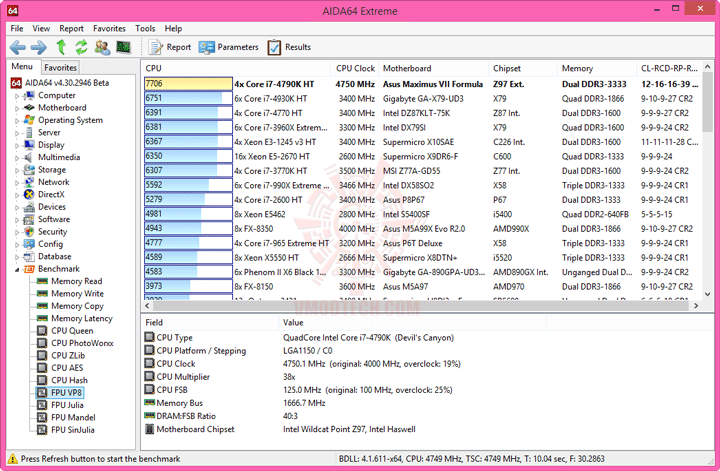Open the View menu

[x=41, y=28]
